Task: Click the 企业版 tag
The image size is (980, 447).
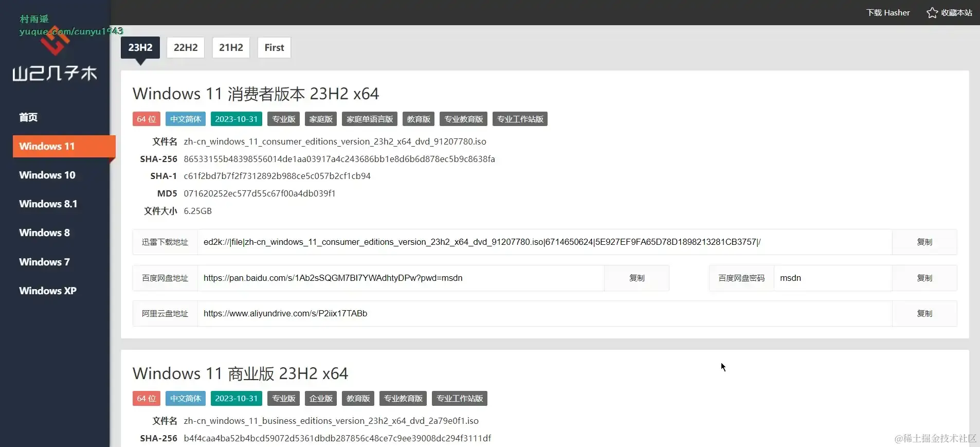Action: [321, 398]
